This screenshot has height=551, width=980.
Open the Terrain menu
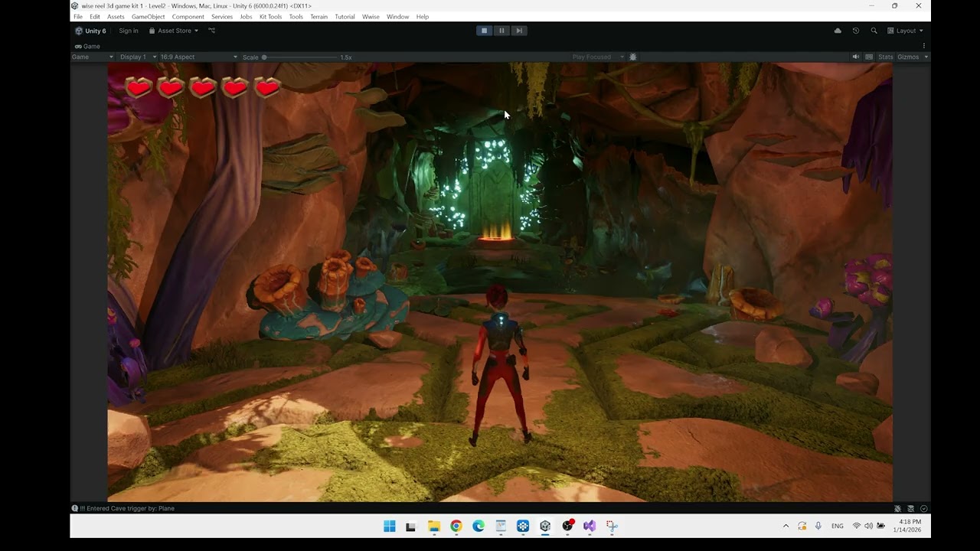pyautogui.click(x=319, y=17)
